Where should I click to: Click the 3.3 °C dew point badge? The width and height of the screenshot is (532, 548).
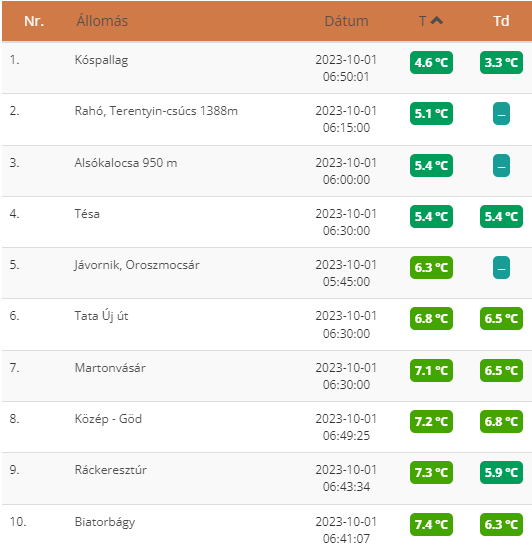(501, 63)
